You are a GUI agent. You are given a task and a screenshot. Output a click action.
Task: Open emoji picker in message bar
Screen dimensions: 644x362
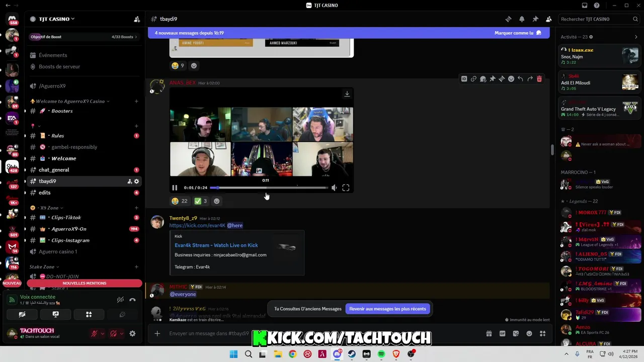tap(529, 333)
